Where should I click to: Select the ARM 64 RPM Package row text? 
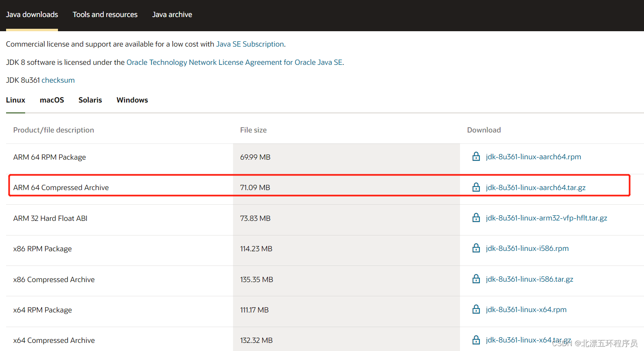[49, 157]
